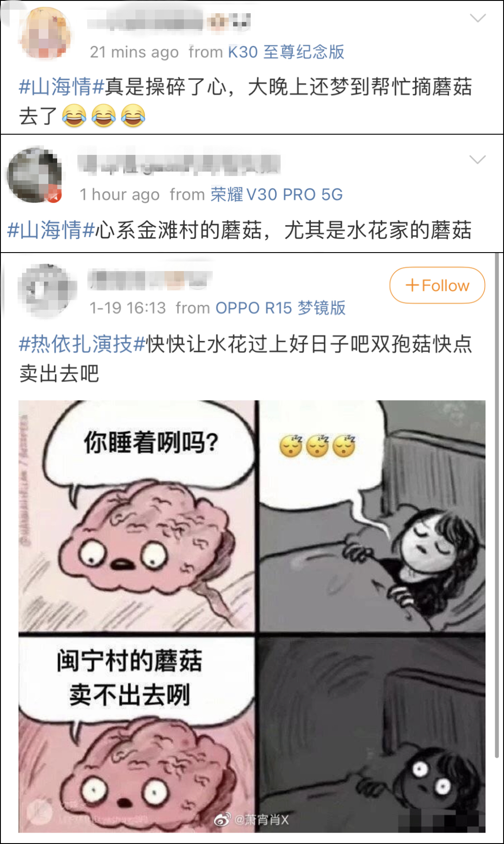Open the #热依扎演技# hashtag topic
The width and height of the screenshot is (504, 844).
(x=82, y=344)
